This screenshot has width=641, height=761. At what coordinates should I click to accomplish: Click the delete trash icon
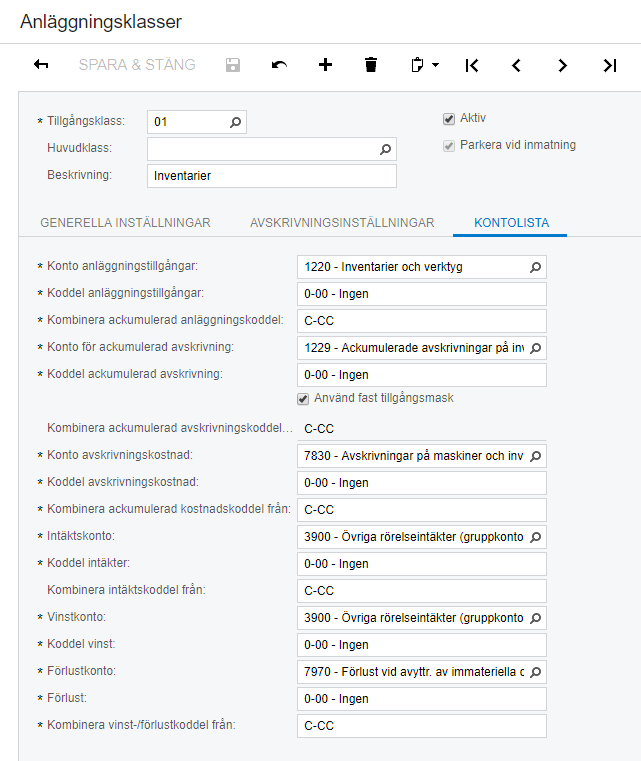[x=371, y=65]
